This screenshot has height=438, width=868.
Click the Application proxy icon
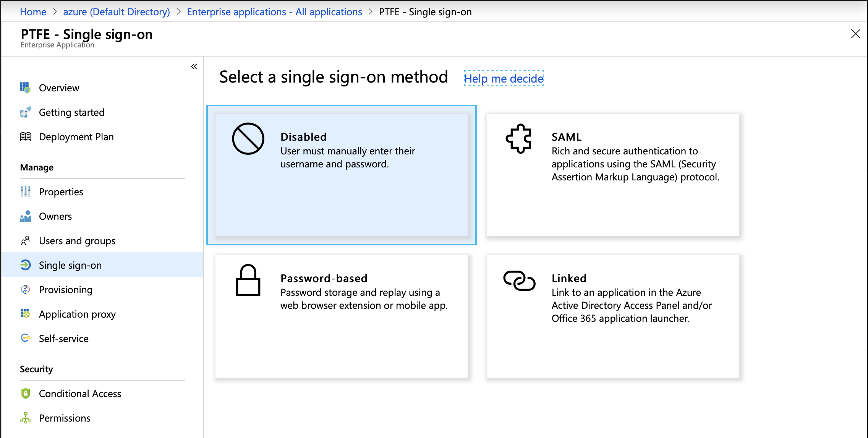pos(25,314)
